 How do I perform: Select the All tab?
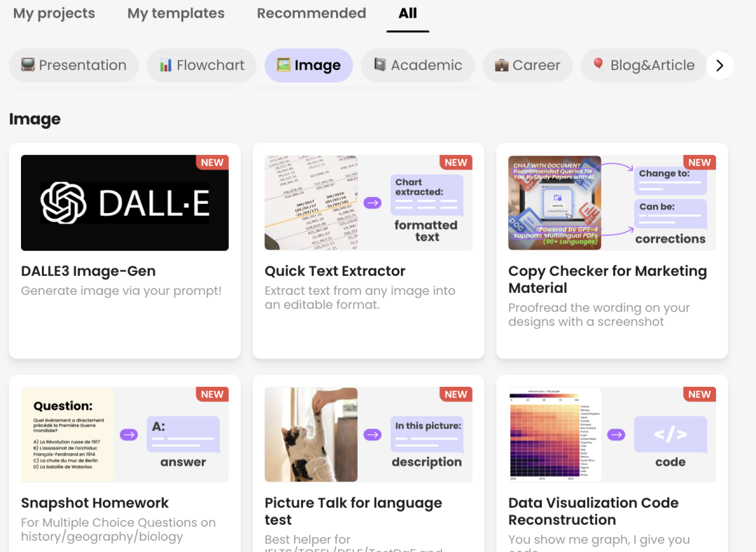click(x=408, y=13)
